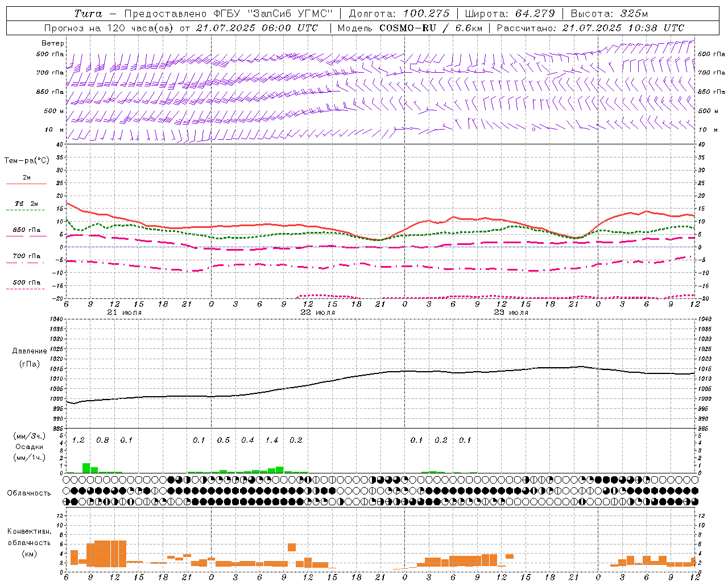Click the 'Осадки' precipitation label

pyautogui.click(x=29, y=447)
